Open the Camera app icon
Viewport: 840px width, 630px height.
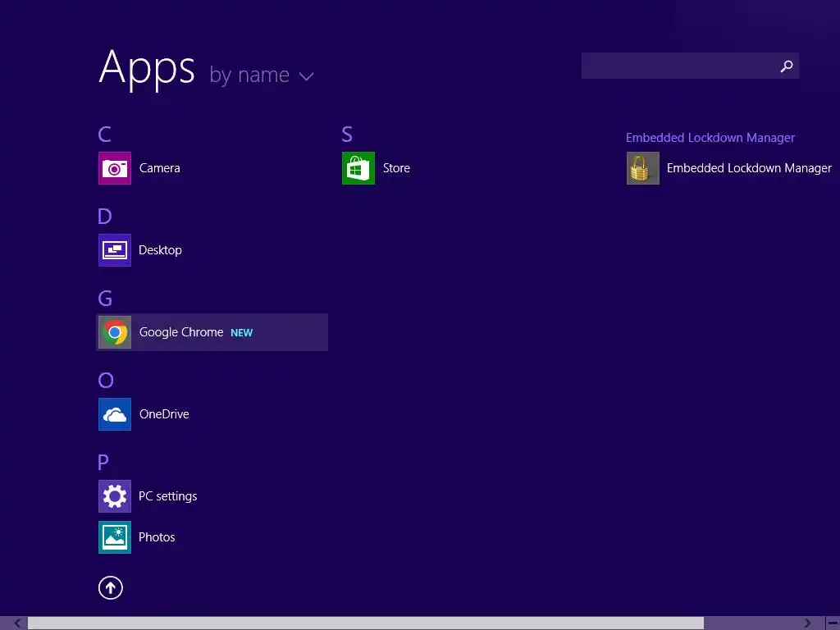[x=115, y=168]
